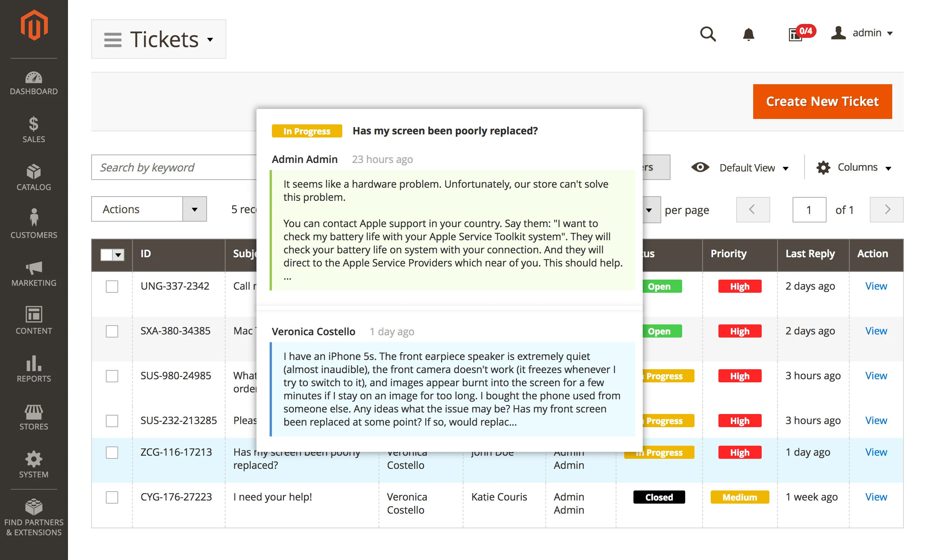The image size is (927, 560).
Task: Select the ZCG-116-17213 row checkbox
Action: tap(112, 453)
